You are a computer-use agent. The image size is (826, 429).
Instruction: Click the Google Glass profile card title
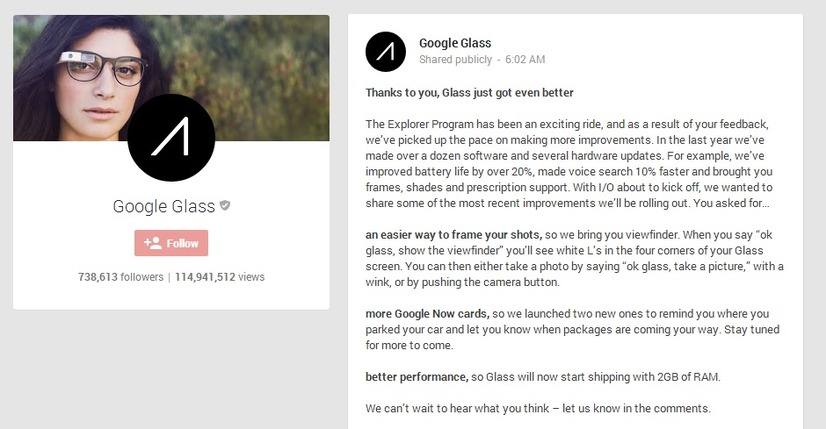coord(164,206)
